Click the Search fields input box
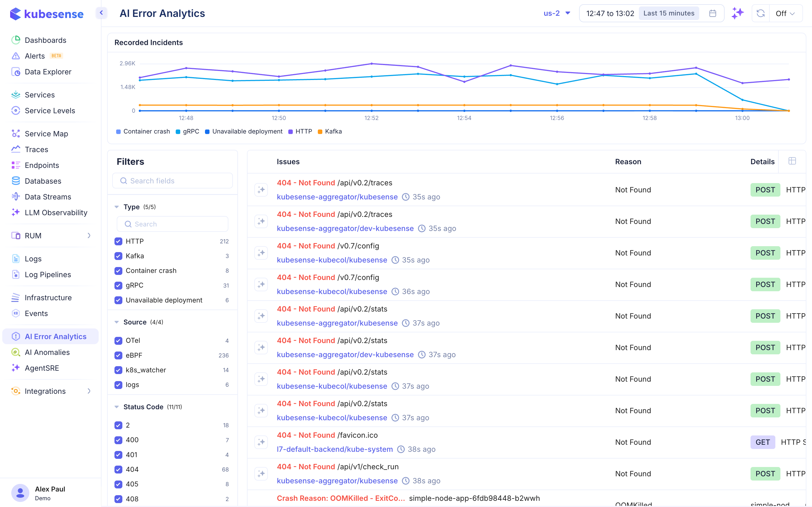Viewport: 812px width, 507px height. pos(172,180)
